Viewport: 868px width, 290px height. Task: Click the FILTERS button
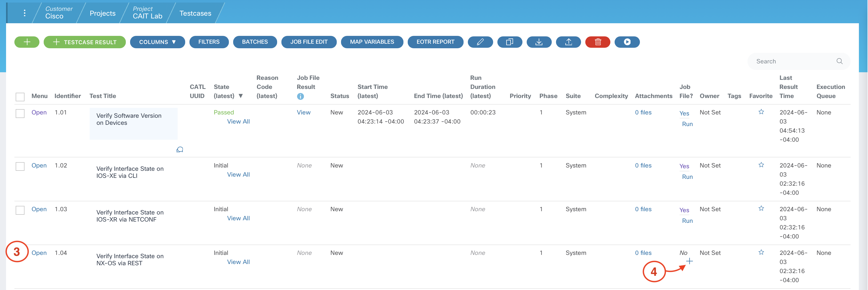pyautogui.click(x=209, y=42)
